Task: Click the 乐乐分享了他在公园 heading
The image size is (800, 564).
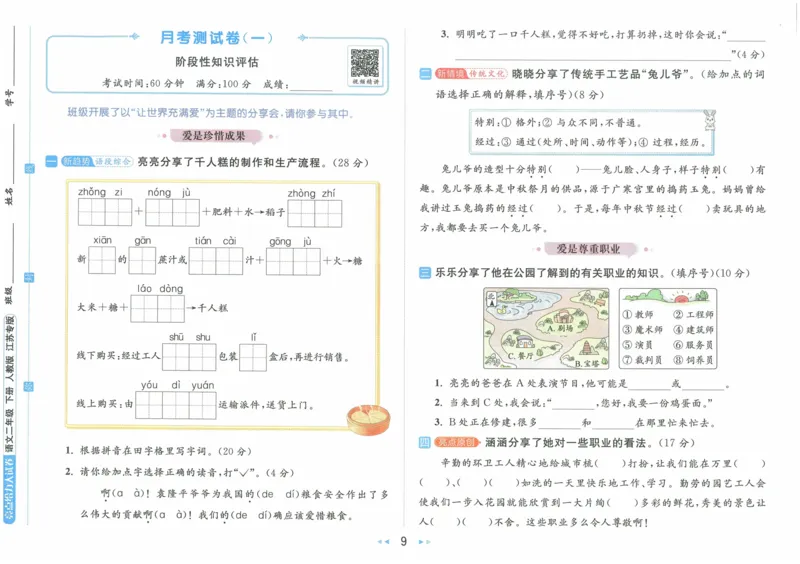Action: [x=592, y=273]
